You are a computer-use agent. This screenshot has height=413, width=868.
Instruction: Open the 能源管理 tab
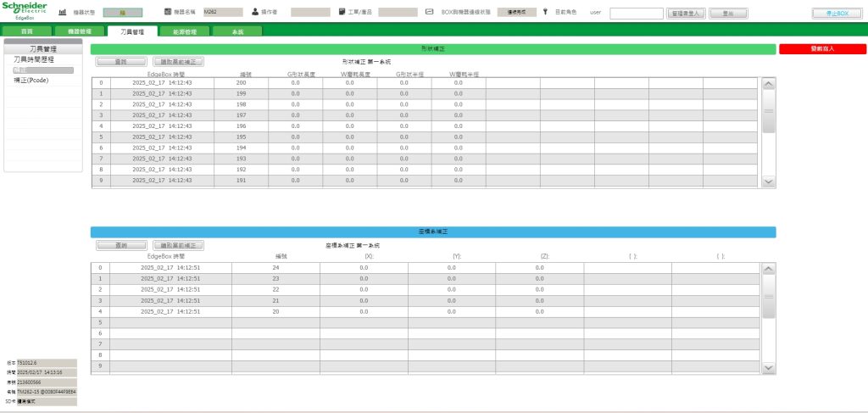pos(184,31)
